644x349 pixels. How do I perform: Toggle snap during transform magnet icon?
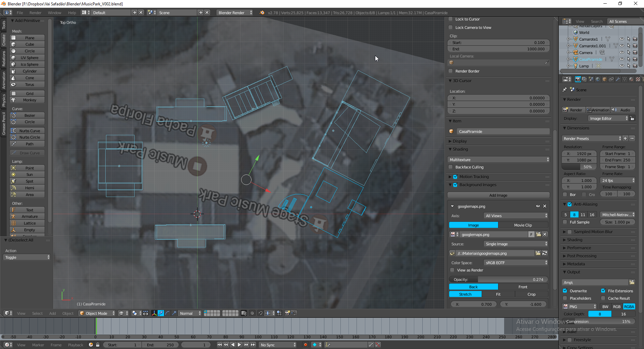pos(260,313)
